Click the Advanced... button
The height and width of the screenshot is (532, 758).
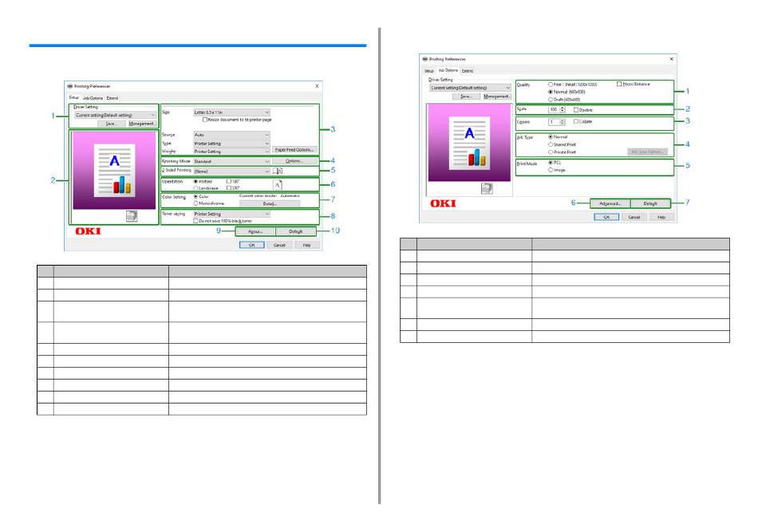pyautogui.click(x=610, y=203)
